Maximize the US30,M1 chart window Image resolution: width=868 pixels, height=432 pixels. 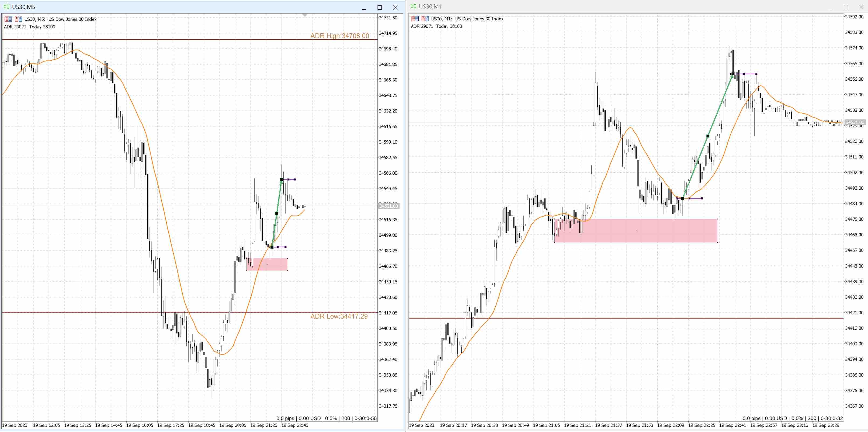[x=846, y=7]
